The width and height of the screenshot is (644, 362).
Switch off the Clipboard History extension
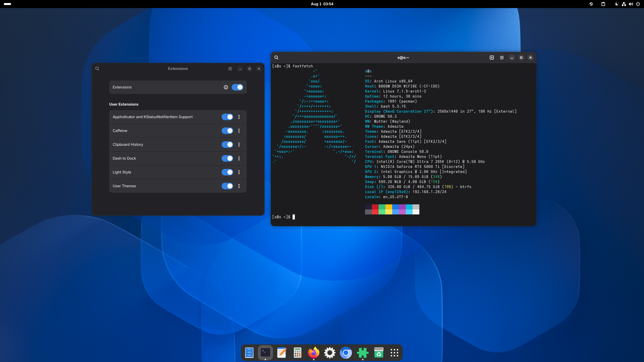tap(227, 145)
